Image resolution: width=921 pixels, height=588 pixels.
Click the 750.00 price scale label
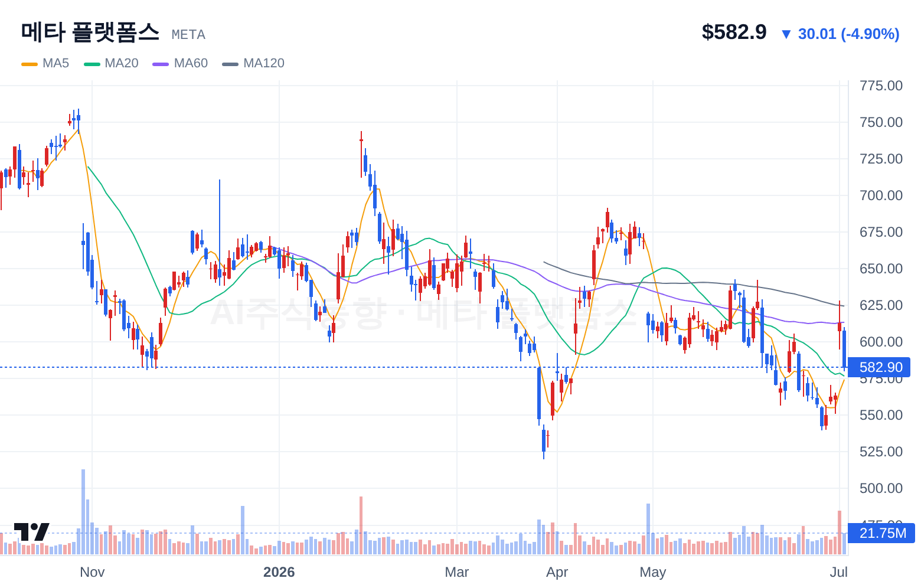pos(881,122)
